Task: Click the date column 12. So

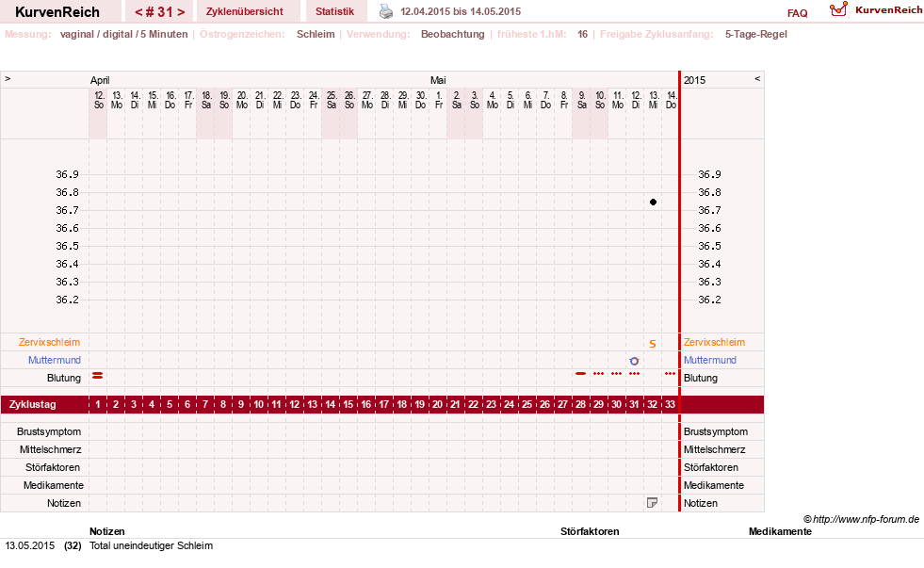Action: click(x=98, y=100)
